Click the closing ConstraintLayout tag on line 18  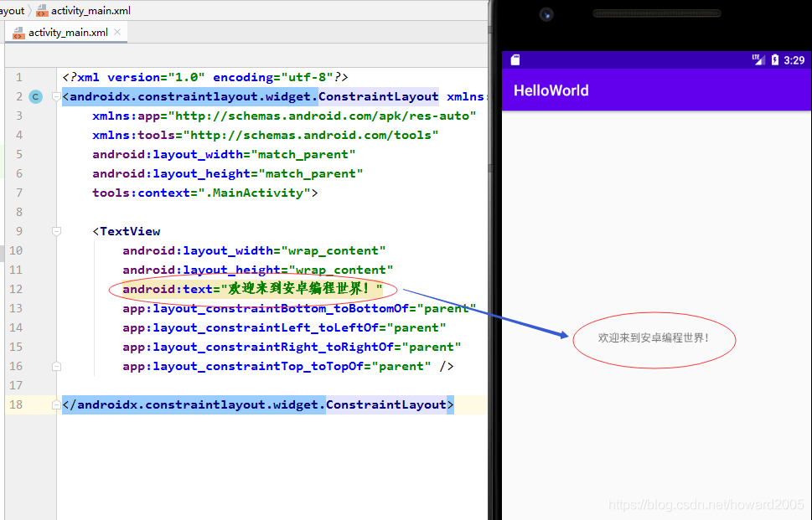pos(258,404)
